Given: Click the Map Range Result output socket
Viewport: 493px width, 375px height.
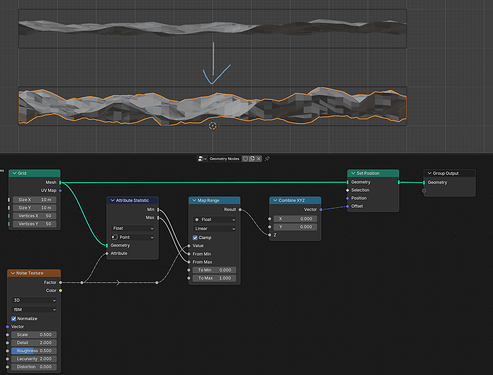Looking at the screenshot, I should click(x=240, y=209).
